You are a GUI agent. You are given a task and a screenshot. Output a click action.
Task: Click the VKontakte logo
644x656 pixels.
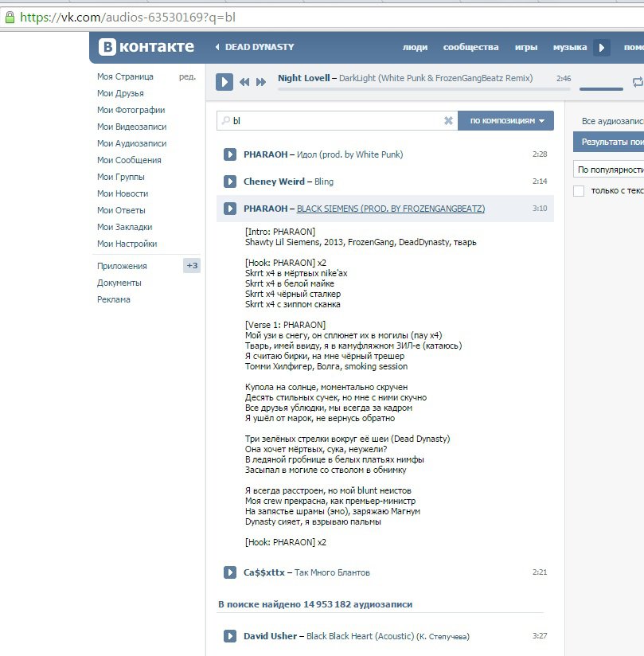click(x=146, y=47)
